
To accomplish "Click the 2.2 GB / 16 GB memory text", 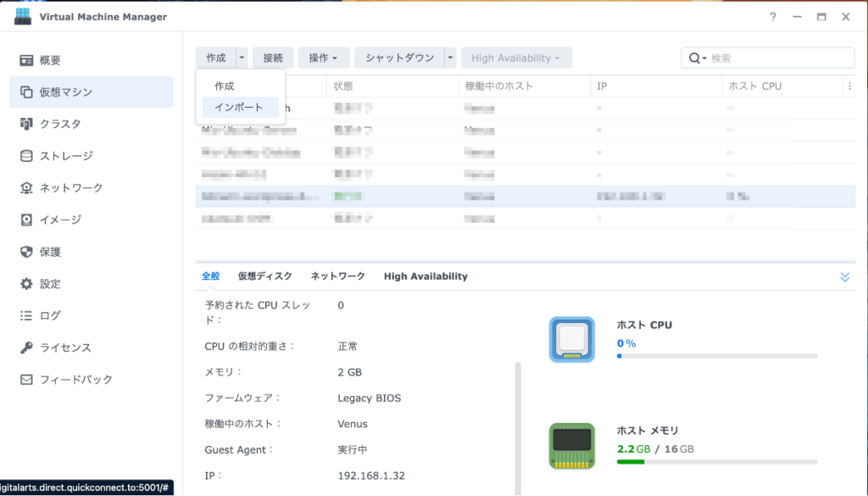I will pos(655,449).
